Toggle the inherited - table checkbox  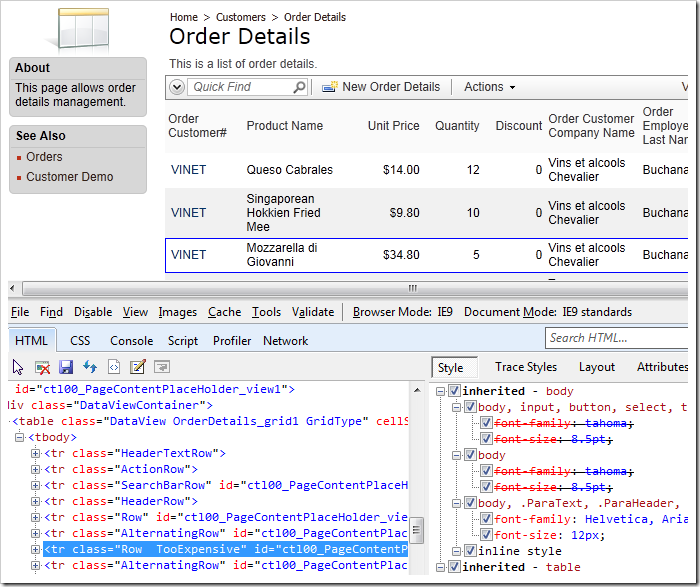click(x=454, y=567)
